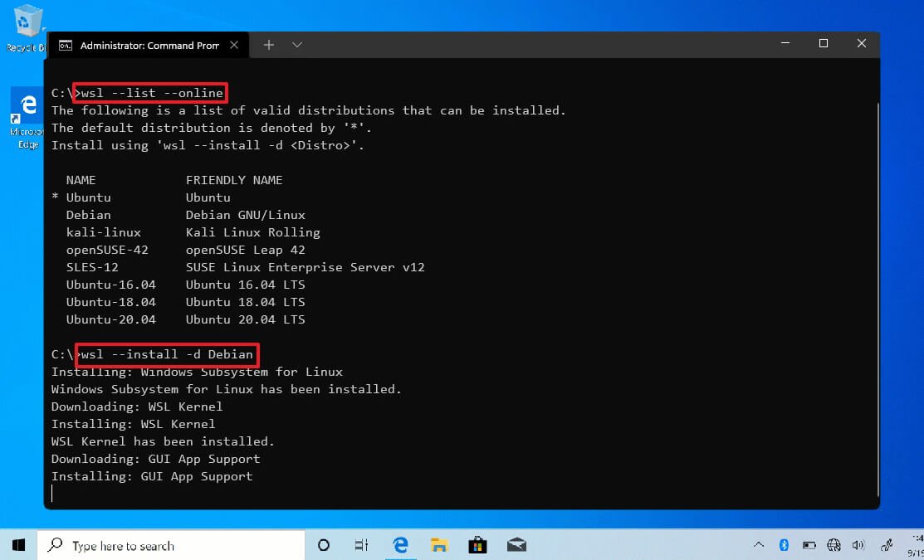The width and height of the screenshot is (924, 560).
Task: Open File Explorer from the taskbar
Action: 439,545
